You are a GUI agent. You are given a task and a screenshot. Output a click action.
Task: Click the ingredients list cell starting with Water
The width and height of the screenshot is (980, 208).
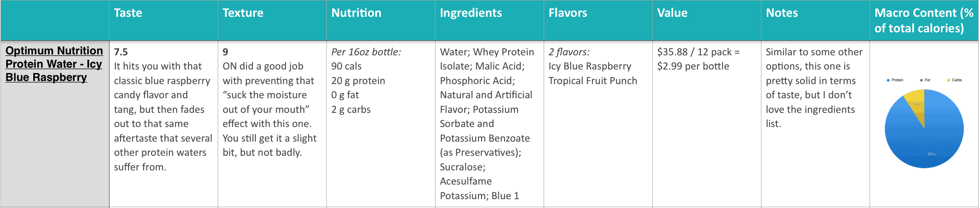[490, 124]
